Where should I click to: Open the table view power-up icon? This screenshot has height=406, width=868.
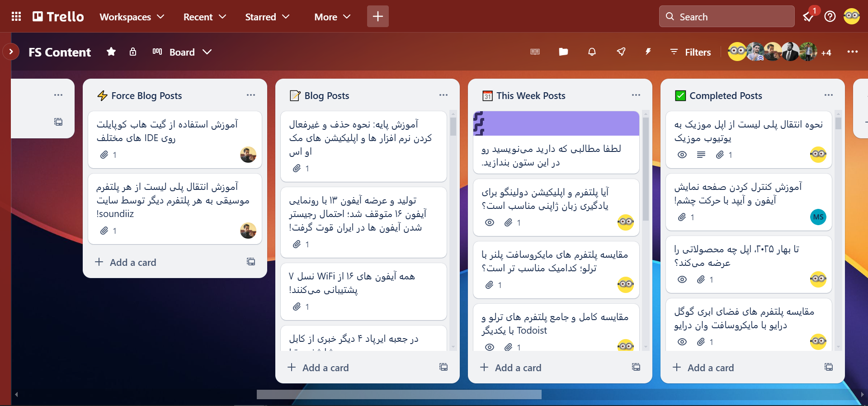tap(535, 52)
